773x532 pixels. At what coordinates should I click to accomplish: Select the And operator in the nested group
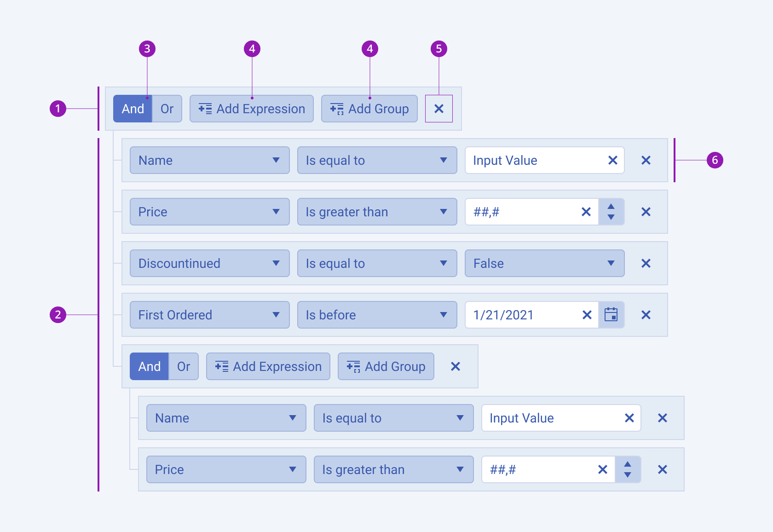149,366
